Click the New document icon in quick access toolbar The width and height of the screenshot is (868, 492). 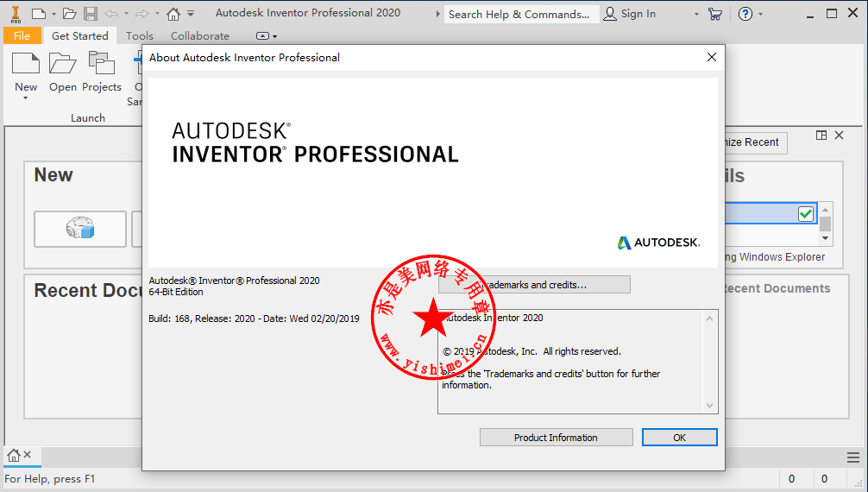[39, 14]
